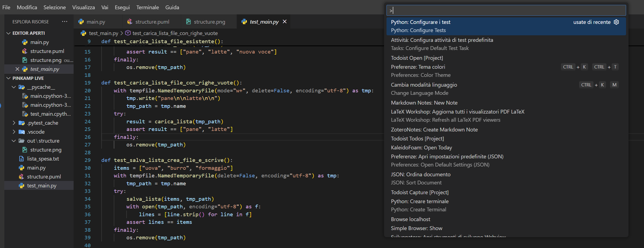Open the Terminale menu
This screenshot has width=644, height=248.
point(147,7)
